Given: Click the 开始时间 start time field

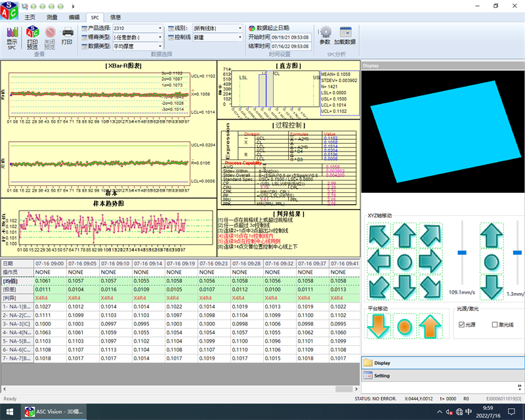Looking at the screenshot, I should tap(290, 37).
